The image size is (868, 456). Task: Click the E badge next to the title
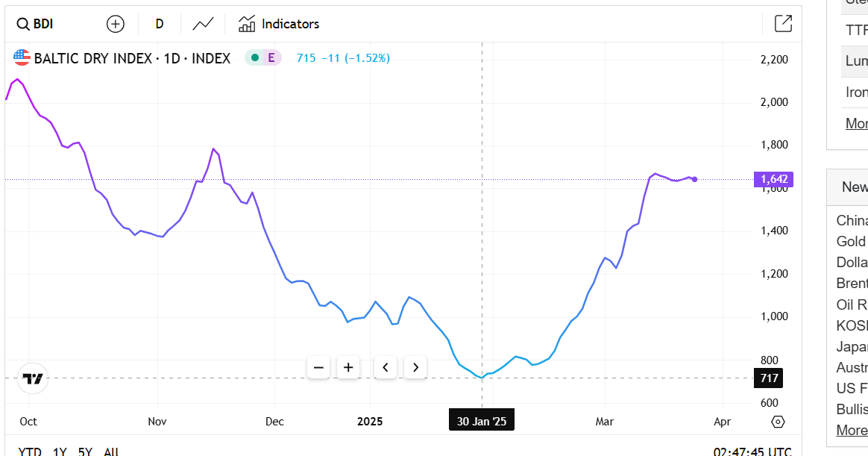[x=271, y=57]
